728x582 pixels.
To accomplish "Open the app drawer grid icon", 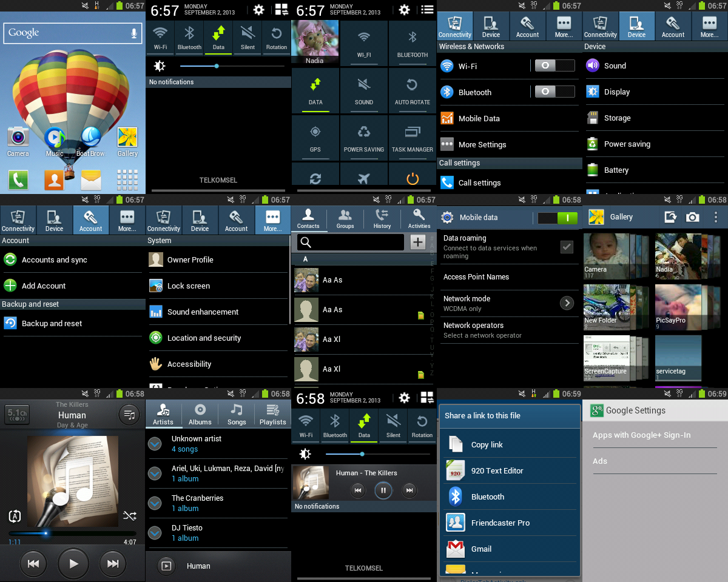I will [127, 180].
